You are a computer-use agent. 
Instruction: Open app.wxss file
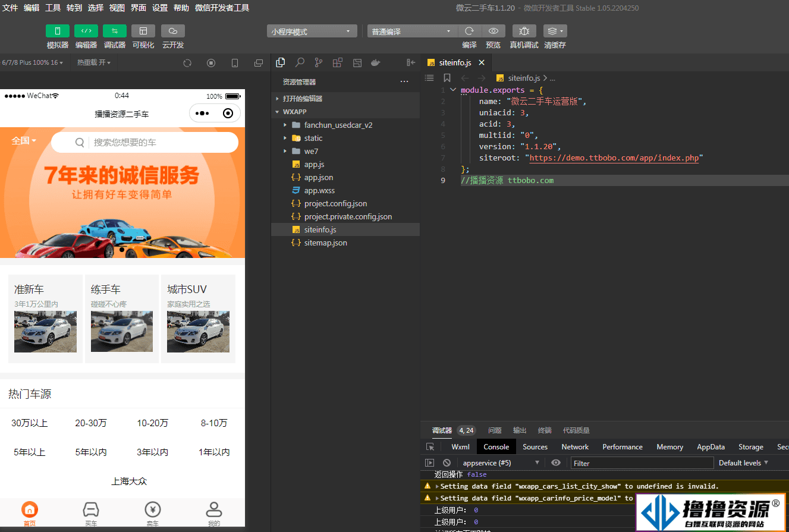click(345, 190)
